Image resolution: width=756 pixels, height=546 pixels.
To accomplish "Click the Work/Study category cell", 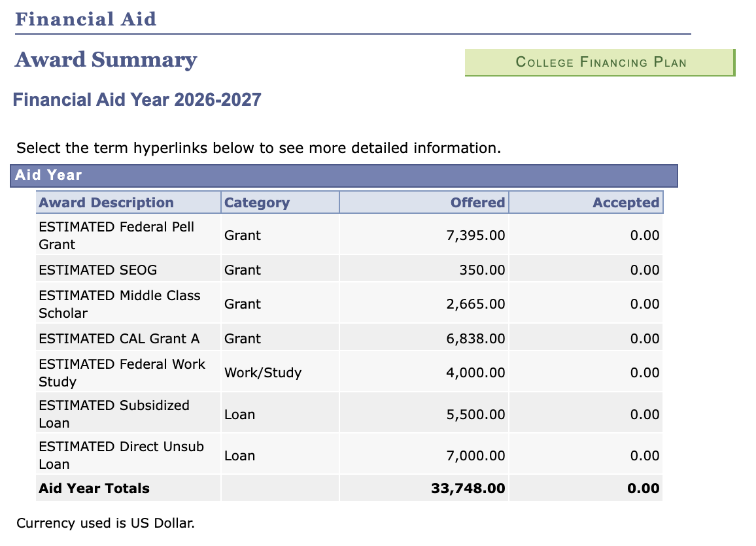I will pos(263,373).
